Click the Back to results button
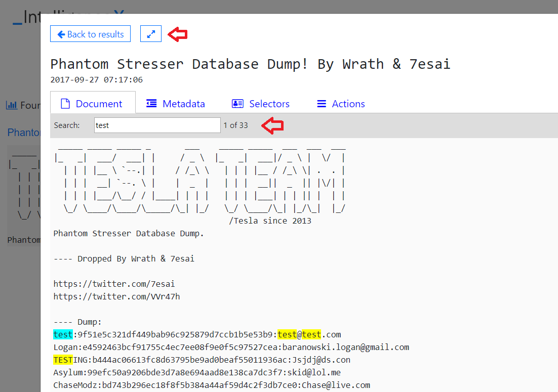558x392 pixels. (90, 34)
